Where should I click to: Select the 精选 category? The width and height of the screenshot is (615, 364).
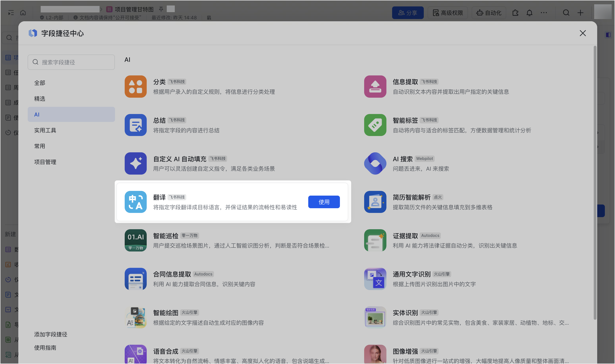click(40, 99)
